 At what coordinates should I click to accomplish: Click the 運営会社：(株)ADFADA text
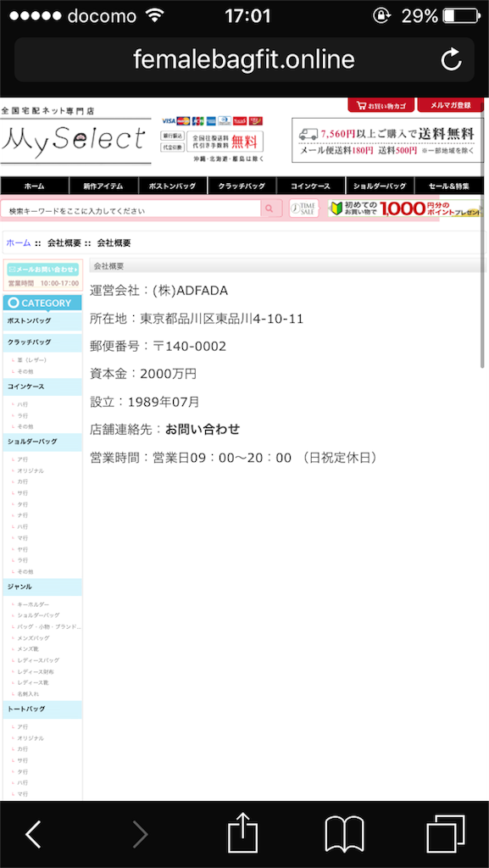(159, 291)
